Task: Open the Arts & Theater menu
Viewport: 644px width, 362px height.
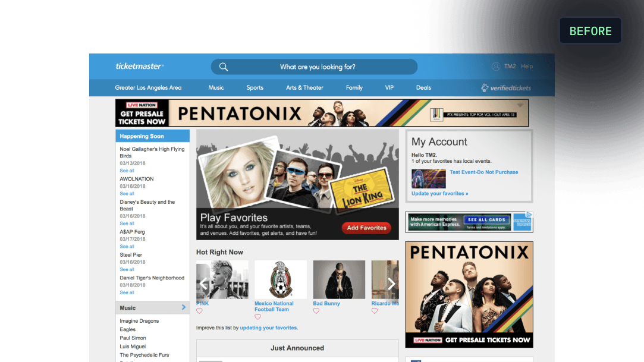Action: click(x=304, y=88)
